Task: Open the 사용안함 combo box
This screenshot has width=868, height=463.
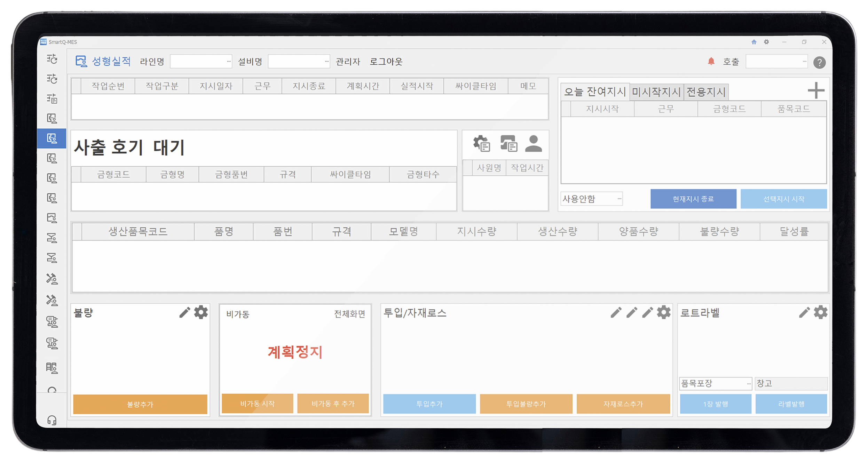Action: pos(619,199)
